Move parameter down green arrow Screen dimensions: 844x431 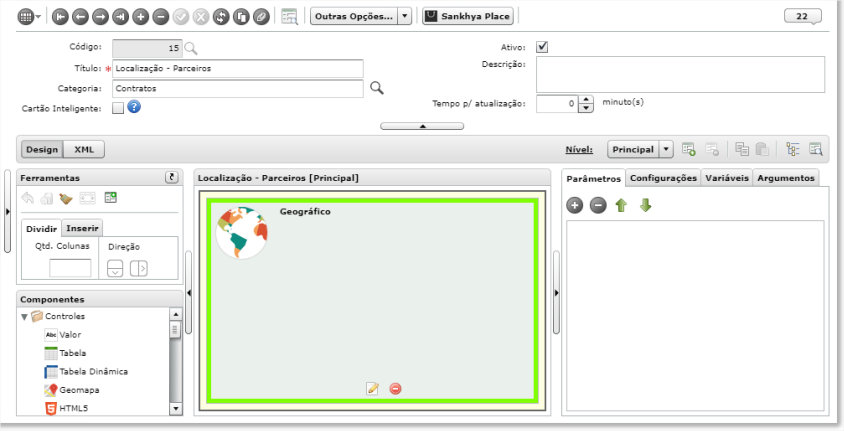pyautogui.click(x=645, y=205)
